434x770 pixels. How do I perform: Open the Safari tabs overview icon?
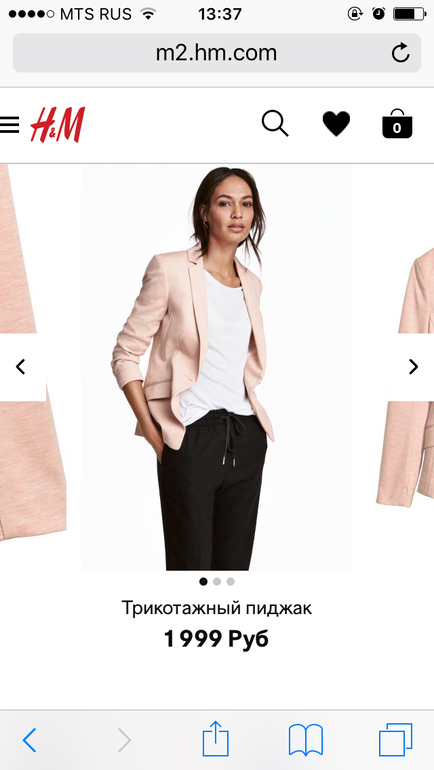click(396, 740)
